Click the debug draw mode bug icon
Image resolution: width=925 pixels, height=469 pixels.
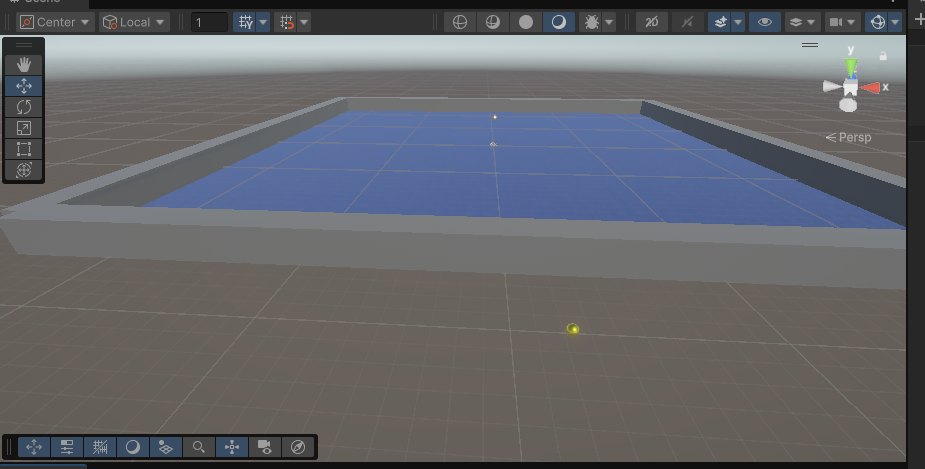click(591, 22)
